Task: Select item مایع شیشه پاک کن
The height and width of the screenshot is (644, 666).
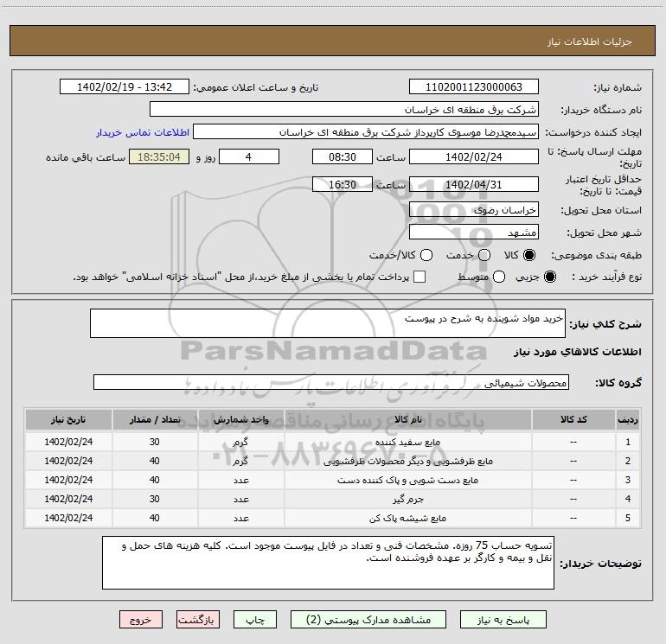Action: (407, 519)
